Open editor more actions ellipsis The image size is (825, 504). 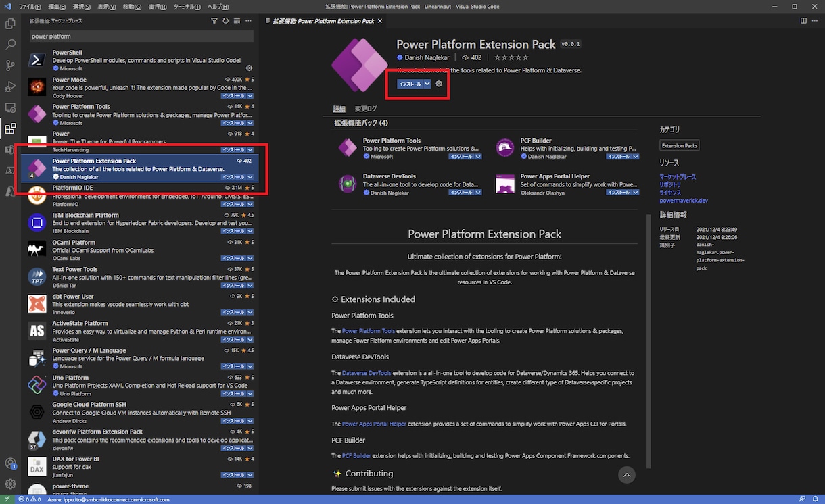coord(815,21)
